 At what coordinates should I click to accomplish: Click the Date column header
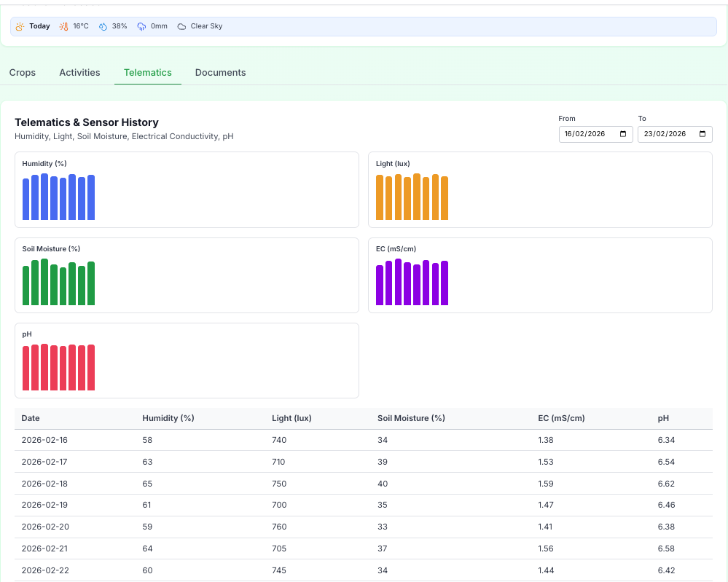(31, 418)
